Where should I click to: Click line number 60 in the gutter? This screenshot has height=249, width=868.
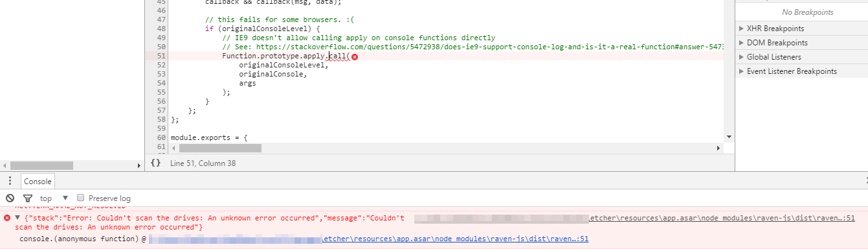pos(161,138)
